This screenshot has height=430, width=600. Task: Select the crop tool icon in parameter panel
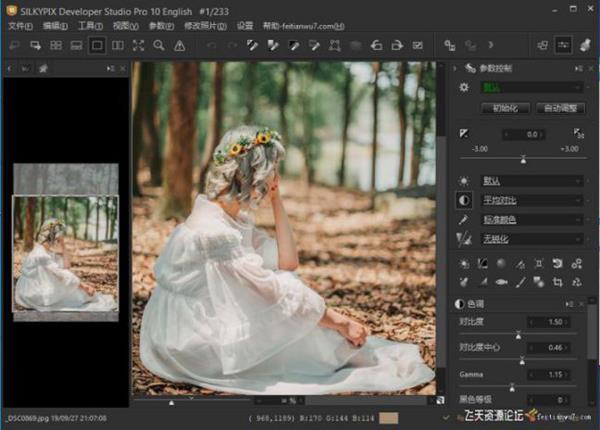559,282
